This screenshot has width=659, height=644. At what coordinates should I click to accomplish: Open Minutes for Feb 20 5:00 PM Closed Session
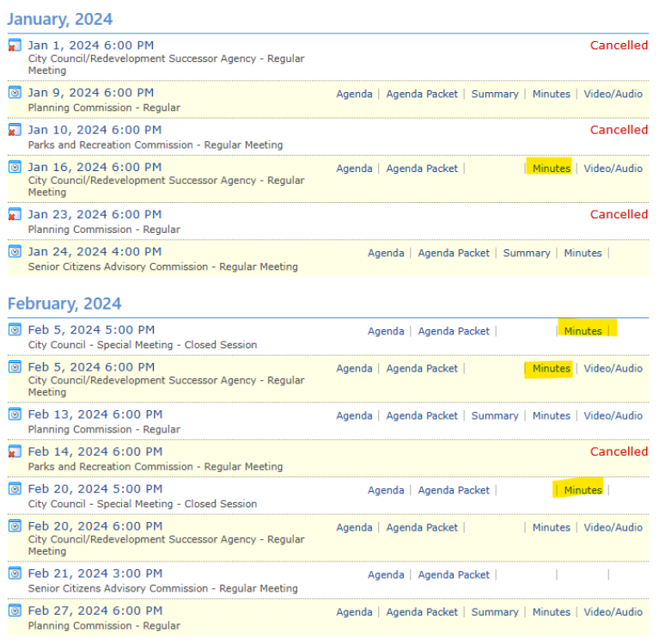[x=583, y=490]
